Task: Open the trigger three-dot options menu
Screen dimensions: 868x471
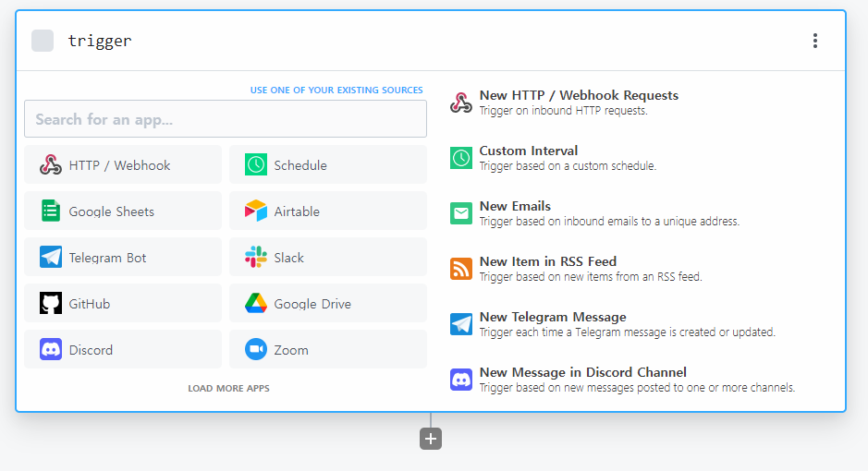Action: [x=815, y=41]
